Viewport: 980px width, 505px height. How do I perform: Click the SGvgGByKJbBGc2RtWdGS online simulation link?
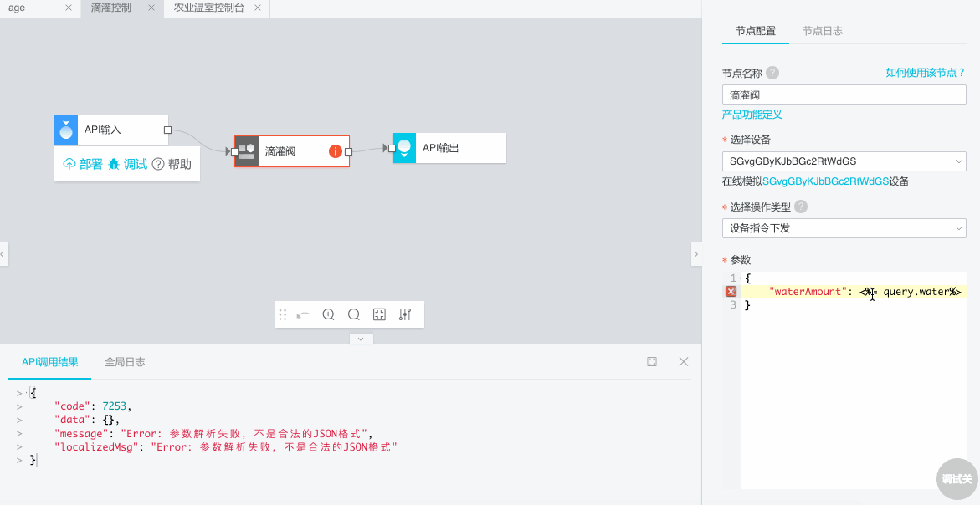click(x=826, y=181)
